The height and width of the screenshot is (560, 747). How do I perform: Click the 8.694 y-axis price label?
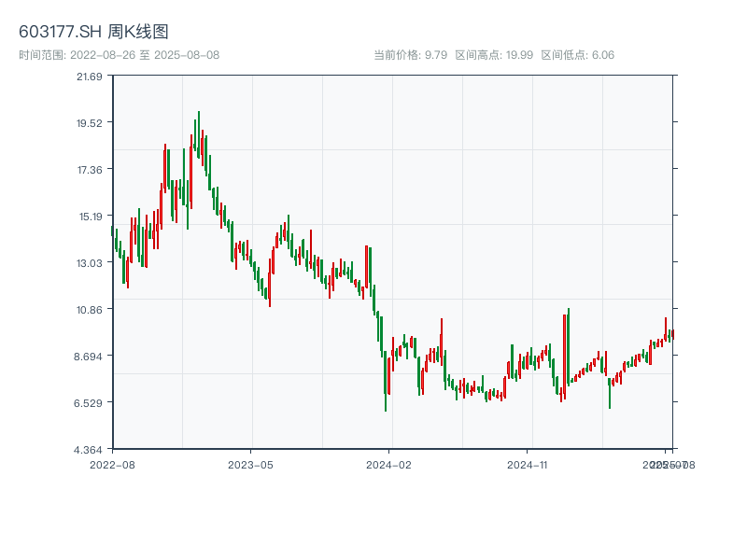(x=90, y=356)
